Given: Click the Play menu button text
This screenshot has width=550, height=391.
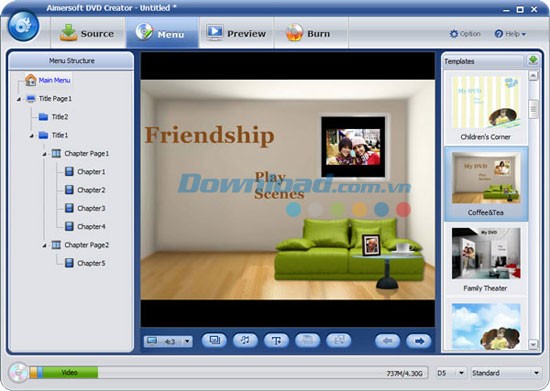Looking at the screenshot, I should tap(270, 177).
